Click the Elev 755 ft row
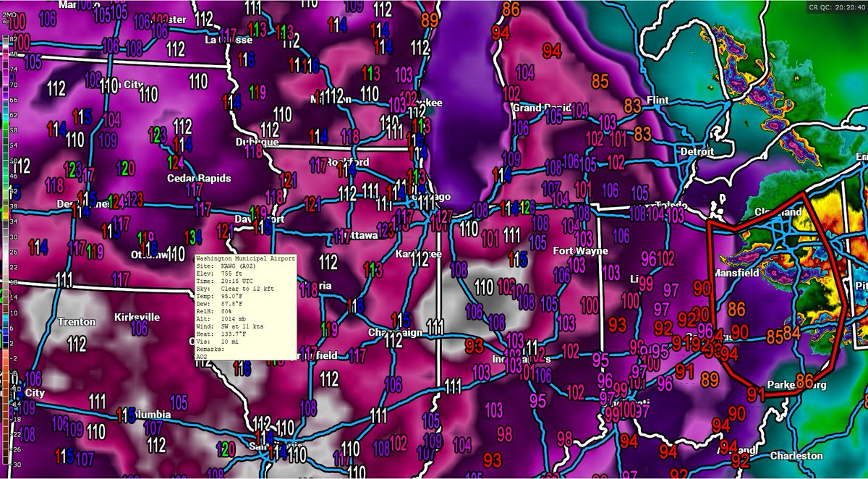This screenshot has width=868, height=479. 219,274
